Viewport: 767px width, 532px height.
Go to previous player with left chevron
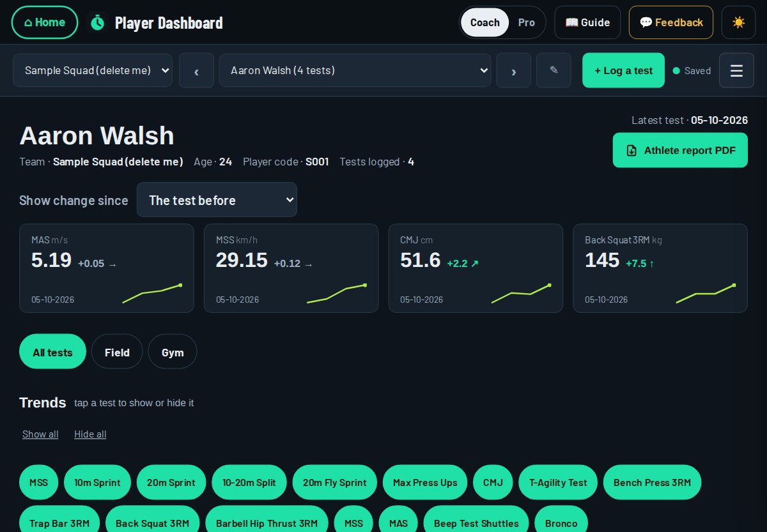(196, 70)
